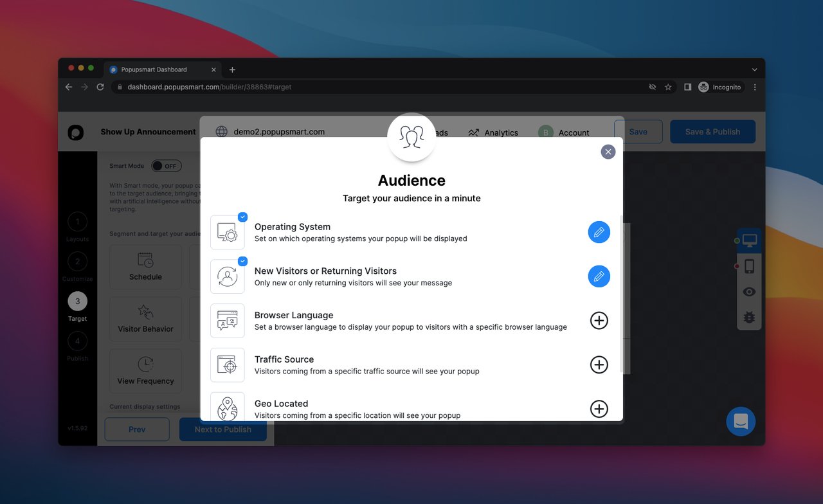Add Traffic Source targeting with plus icon
Screen dimensions: 823x504
599,364
